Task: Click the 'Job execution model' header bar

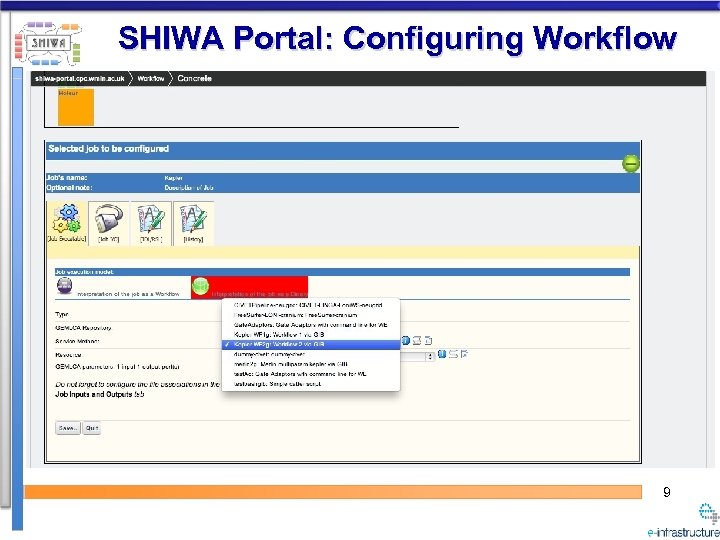Action: coord(342,272)
